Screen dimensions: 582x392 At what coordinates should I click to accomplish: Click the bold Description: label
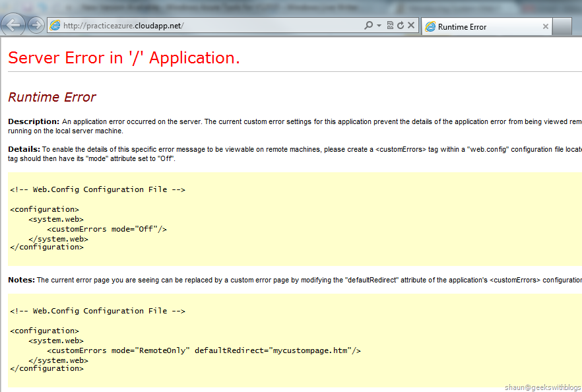(33, 121)
